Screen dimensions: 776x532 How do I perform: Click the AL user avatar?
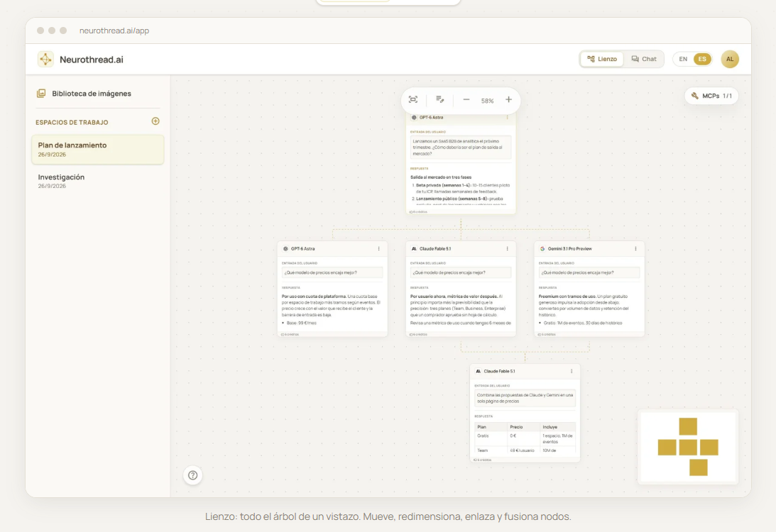[730, 59]
